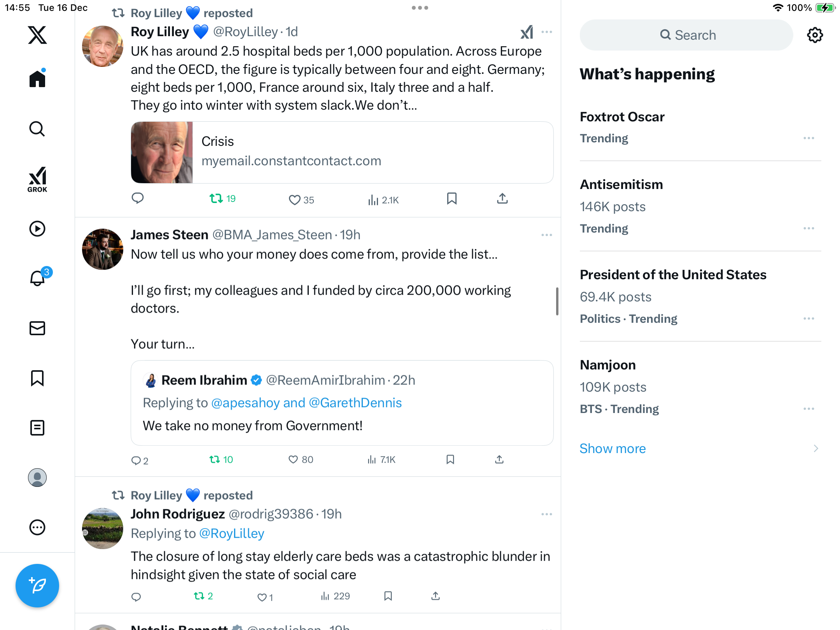Screen dimensions: 840x630
Task: Share Roy Lilley's hospital beds post
Action: pos(502,199)
